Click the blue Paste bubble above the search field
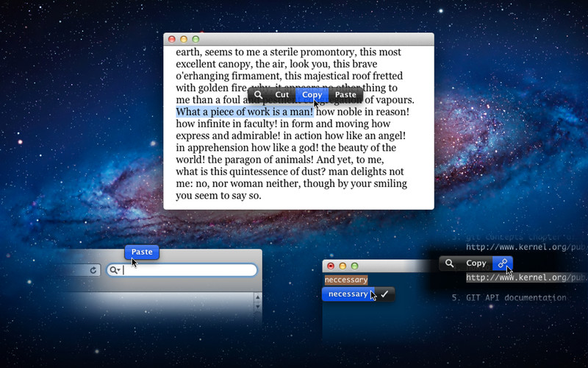588x368 pixels. click(142, 252)
